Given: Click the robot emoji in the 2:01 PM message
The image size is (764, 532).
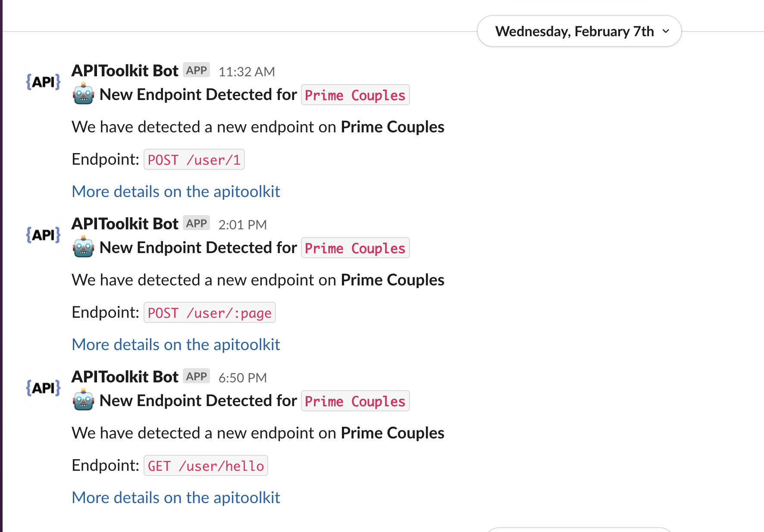Looking at the screenshot, I should [84, 247].
